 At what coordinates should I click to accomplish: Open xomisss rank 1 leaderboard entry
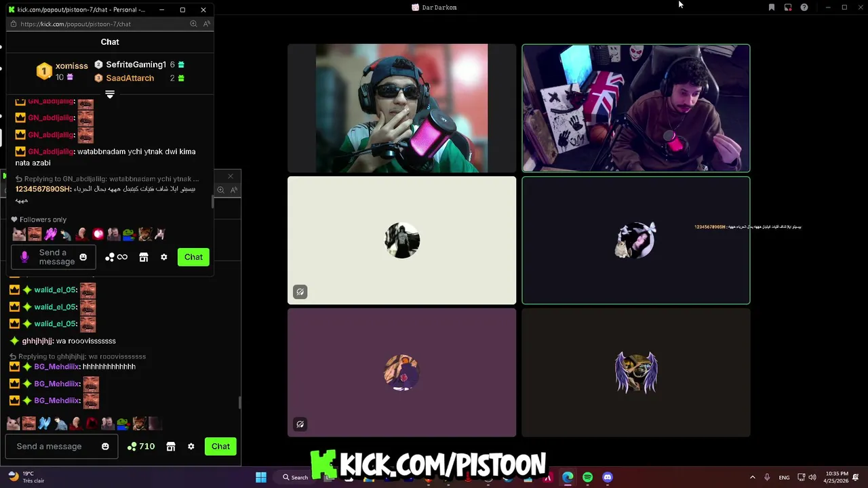point(62,71)
